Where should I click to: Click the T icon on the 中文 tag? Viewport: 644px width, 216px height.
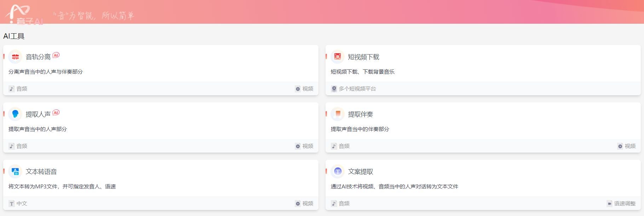point(12,203)
